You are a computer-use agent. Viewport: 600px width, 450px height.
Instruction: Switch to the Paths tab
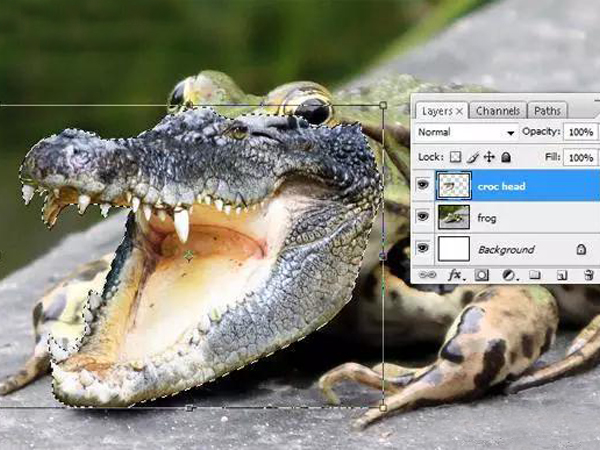coord(547,111)
